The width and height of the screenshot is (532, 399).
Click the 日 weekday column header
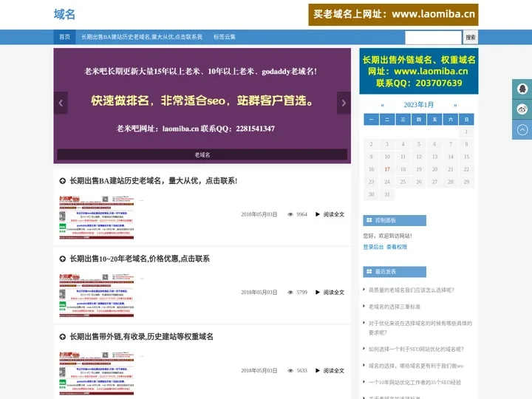[466, 120]
